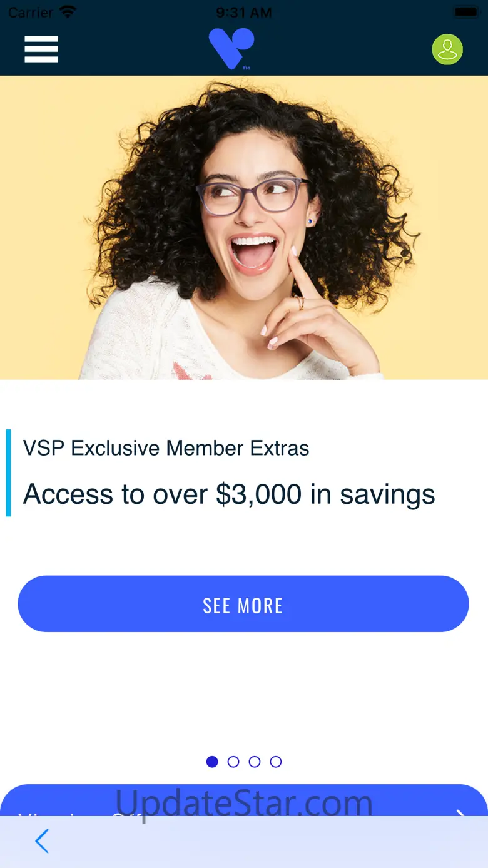Tap the 9:31 AM clock
Image resolution: width=488 pixels, height=868 pixels.
(x=244, y=12)
